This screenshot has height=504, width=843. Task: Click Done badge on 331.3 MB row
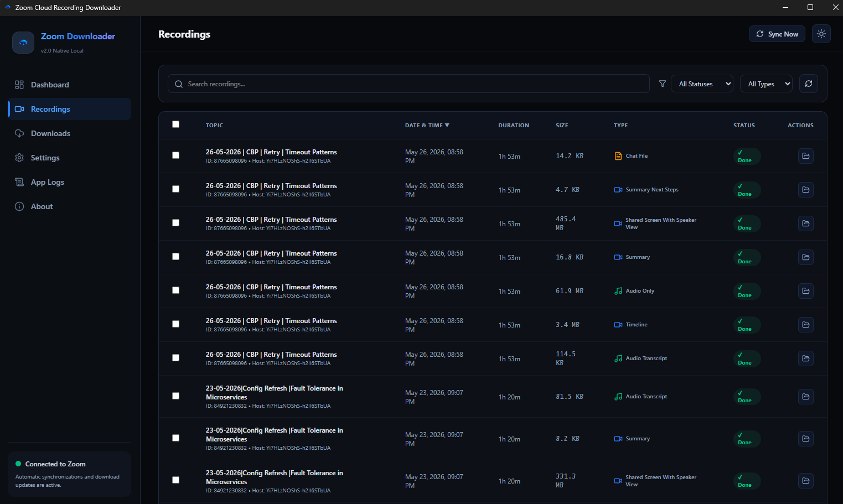click(747, 481)
